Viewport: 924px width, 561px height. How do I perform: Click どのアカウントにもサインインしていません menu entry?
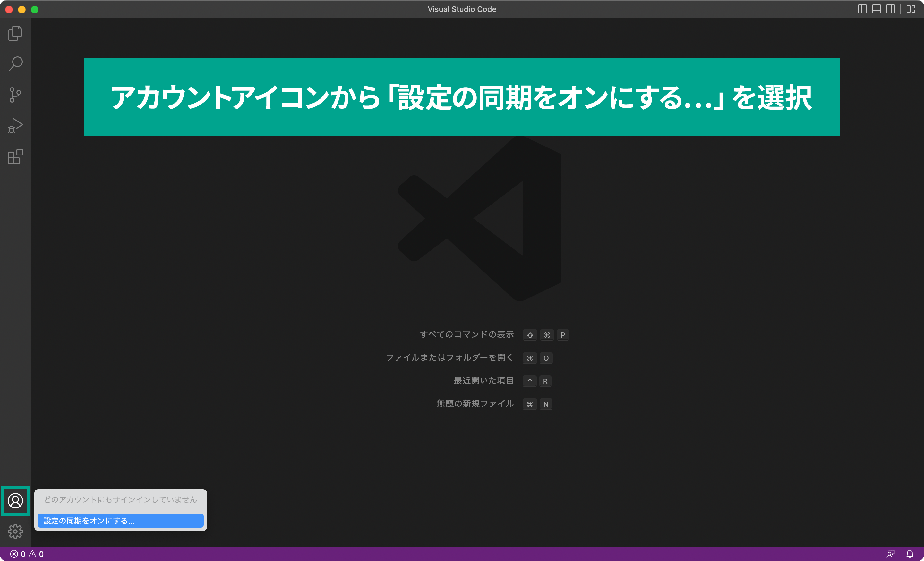(120, 499)
